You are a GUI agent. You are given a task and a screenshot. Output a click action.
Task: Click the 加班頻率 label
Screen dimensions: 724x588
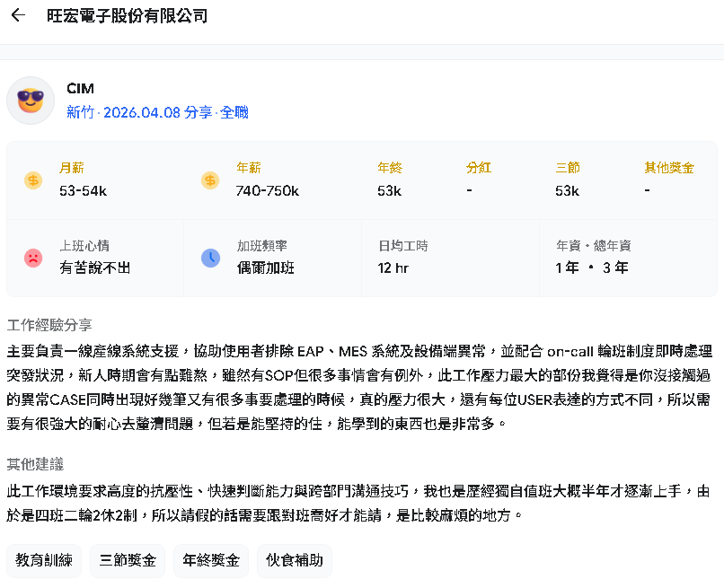click(262, 246)
